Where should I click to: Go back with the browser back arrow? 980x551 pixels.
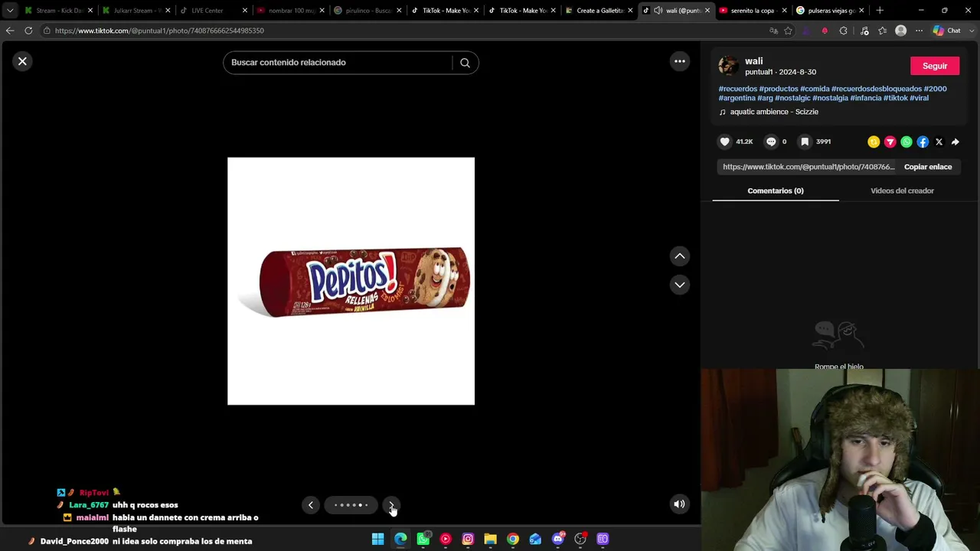pos(10,31)
